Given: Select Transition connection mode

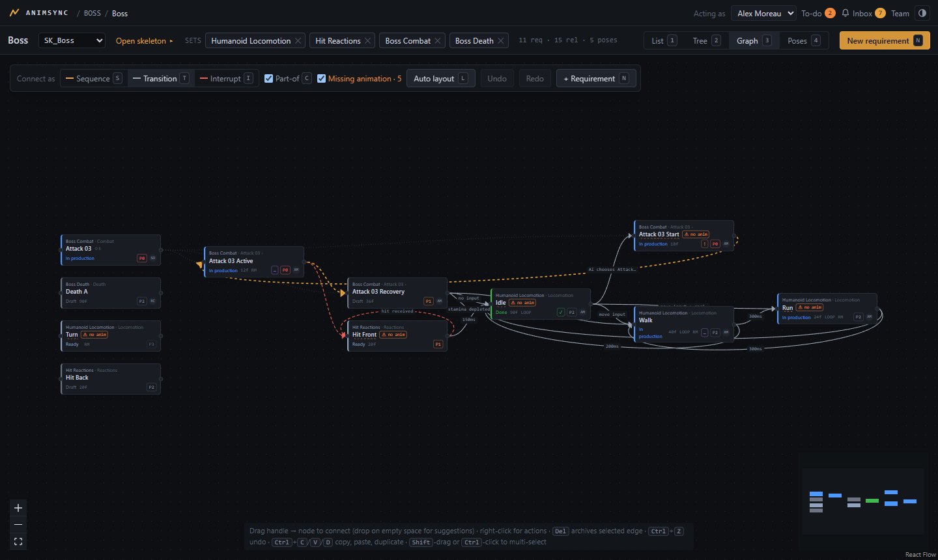Looking at the screenshot, I should (x=160, y=79).
